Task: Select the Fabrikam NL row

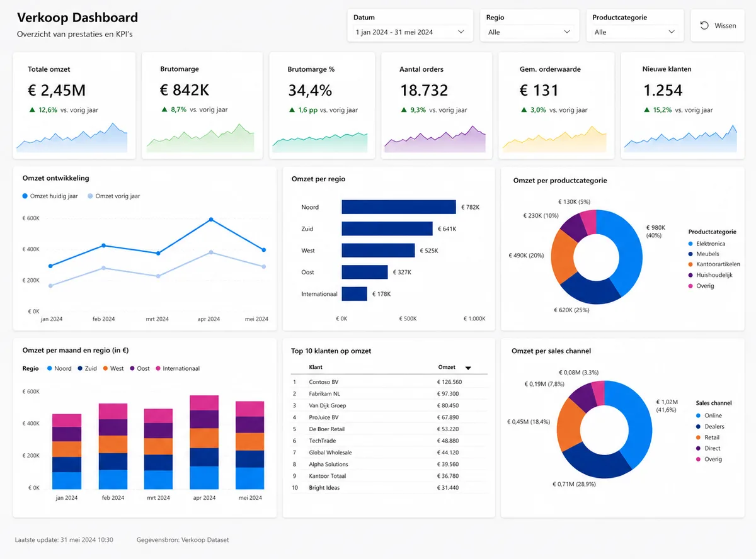Action: [389, 393]
